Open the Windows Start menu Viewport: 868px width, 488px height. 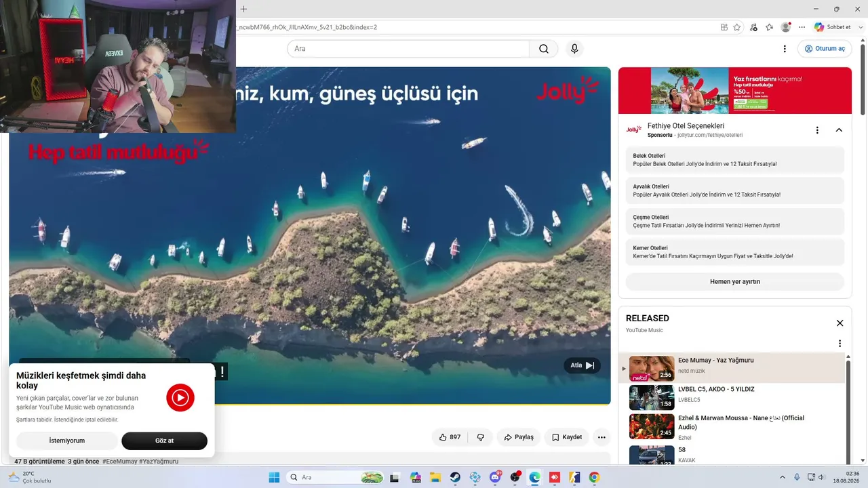pyautogui.click(x=274, y=477)
